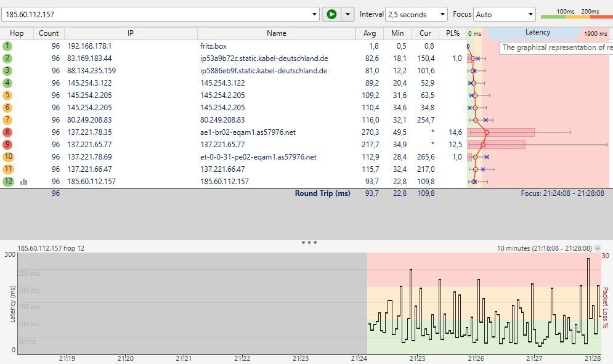The height and width of the screenshot is (364, 613).
Task: Sort by the Name column header
Action: click(277, 33)
